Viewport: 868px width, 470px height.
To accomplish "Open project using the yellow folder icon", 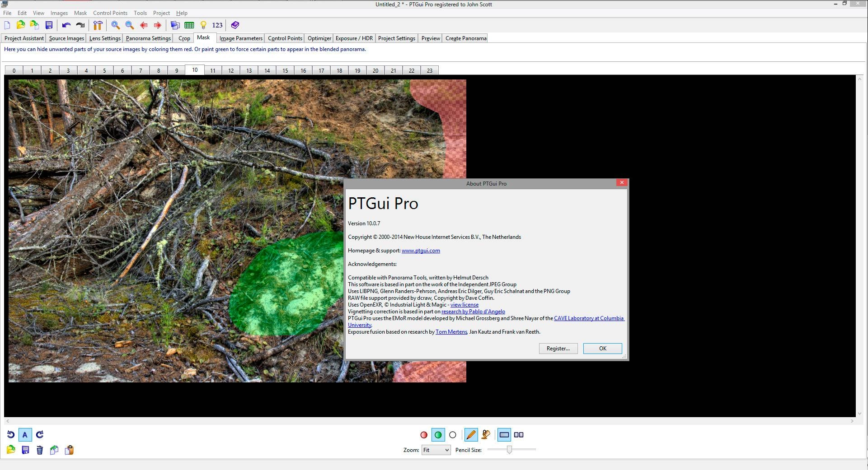I will click(21, 25).
